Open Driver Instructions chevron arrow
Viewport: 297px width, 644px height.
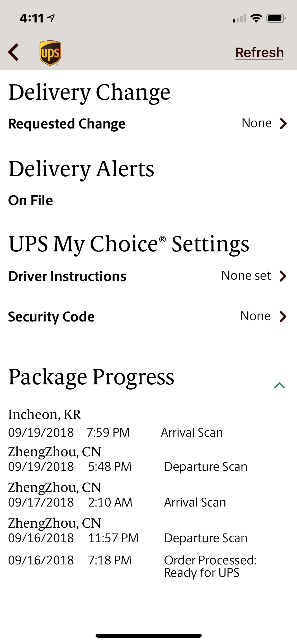pos(283,276)
